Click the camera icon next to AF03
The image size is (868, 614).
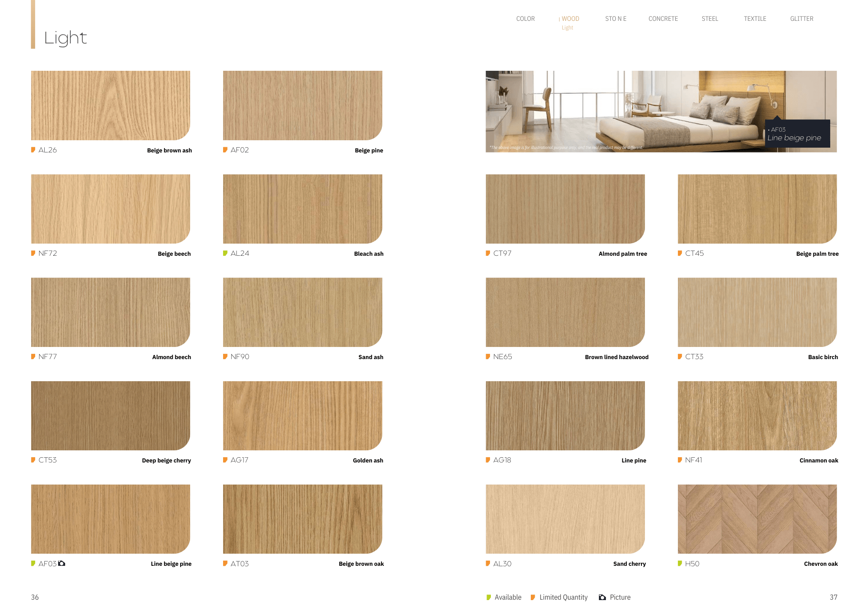(62, 563)
